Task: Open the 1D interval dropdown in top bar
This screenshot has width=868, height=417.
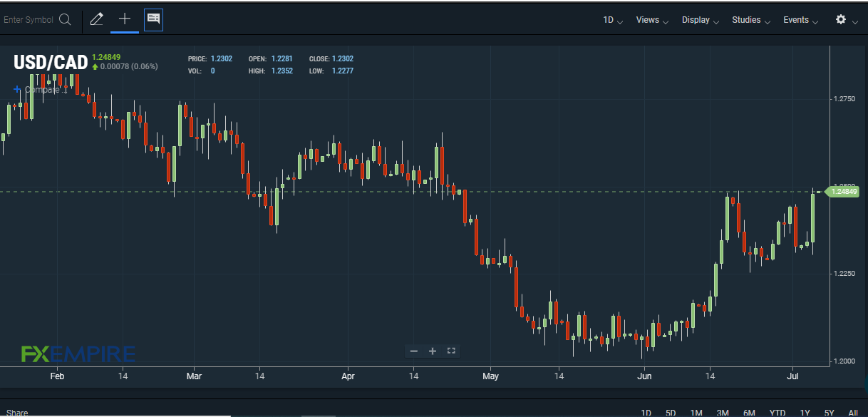Action: (612, 20)
